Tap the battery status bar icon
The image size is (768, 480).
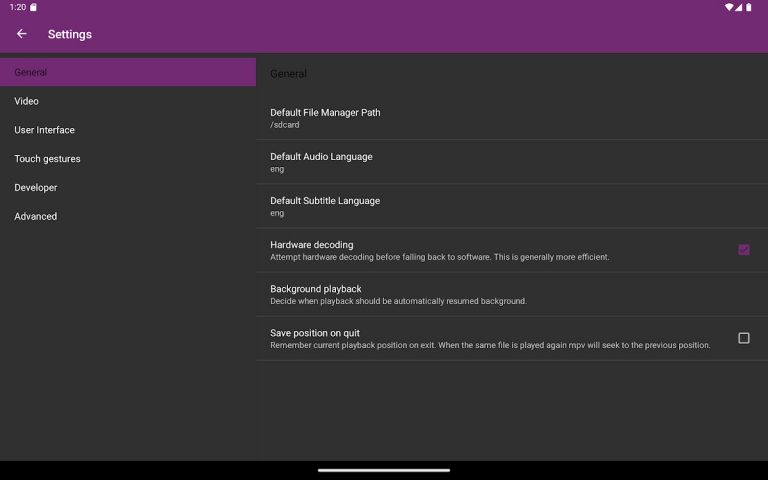[x=748, y=7]
